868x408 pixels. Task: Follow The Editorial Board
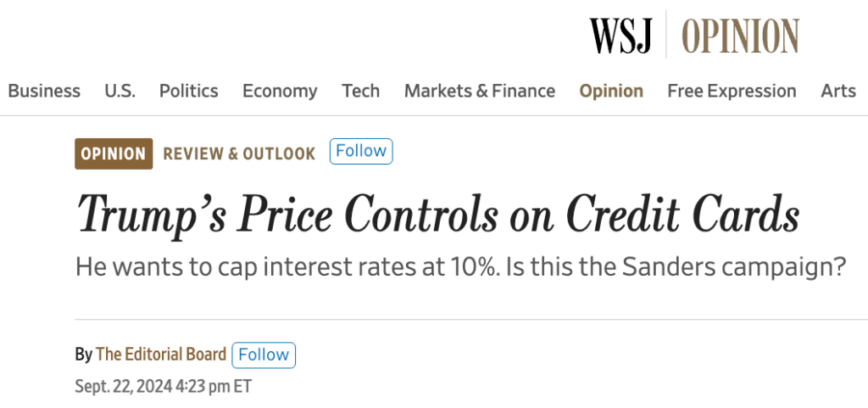click(264, 355)
